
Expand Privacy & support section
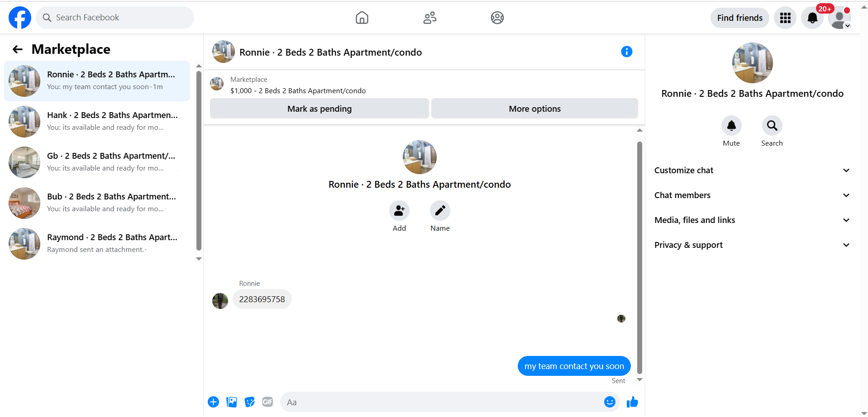click(752, 245)
